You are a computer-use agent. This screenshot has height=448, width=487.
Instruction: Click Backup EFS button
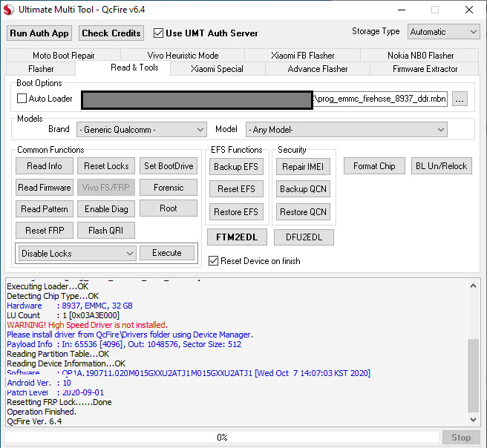(236, 167)
